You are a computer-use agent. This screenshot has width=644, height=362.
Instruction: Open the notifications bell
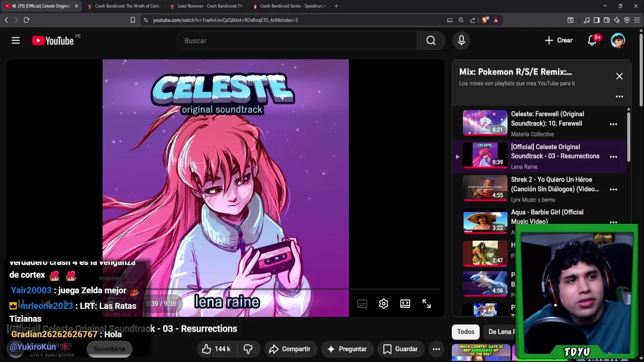click(x=592, y=41)
